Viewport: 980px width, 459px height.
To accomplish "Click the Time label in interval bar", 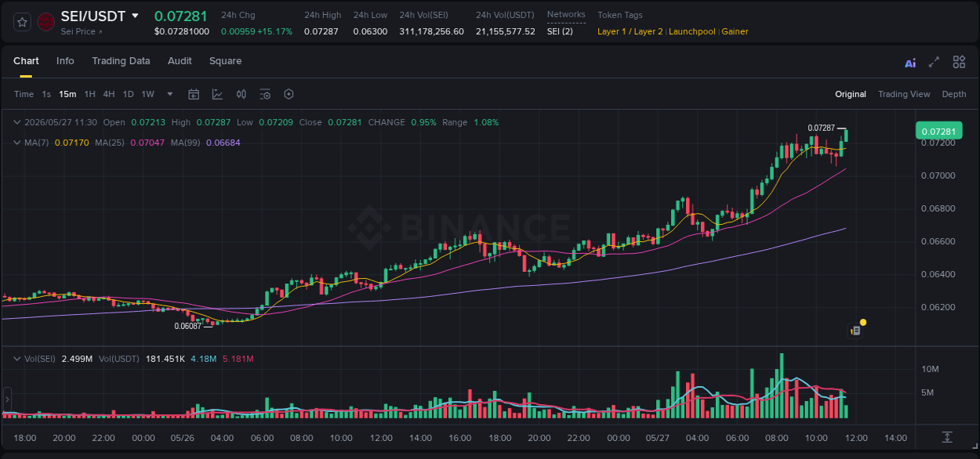I will click(24, 94).
